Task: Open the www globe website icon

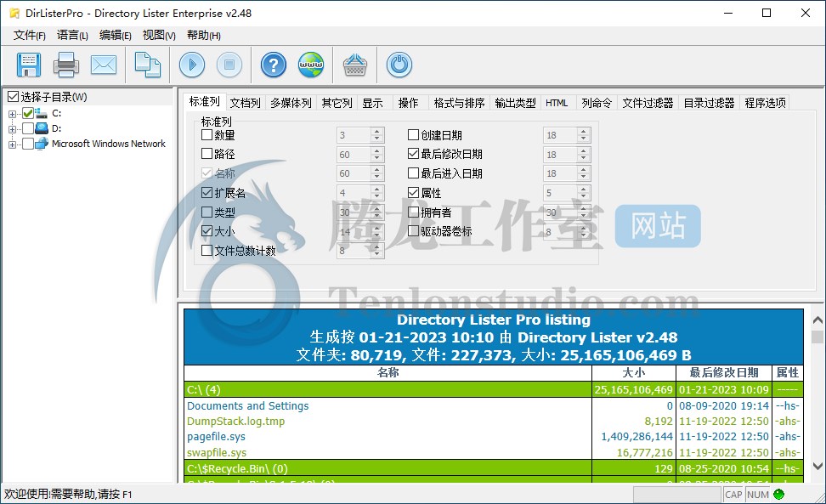Action: [311, 65]
